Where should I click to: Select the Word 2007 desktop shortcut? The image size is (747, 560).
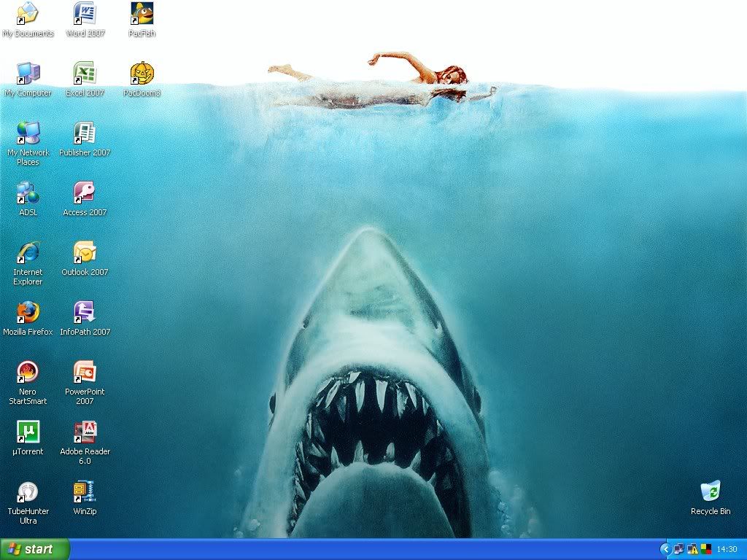[85, 14]
